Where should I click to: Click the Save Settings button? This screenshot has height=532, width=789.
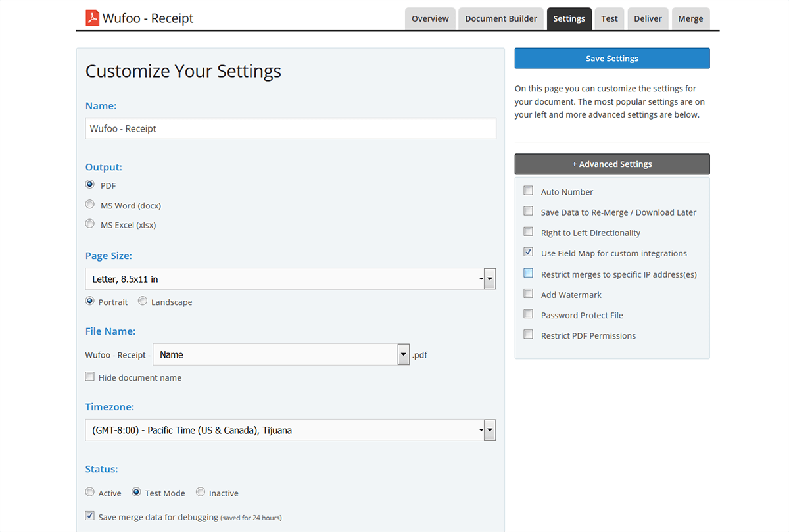click(x=612, y=59)
